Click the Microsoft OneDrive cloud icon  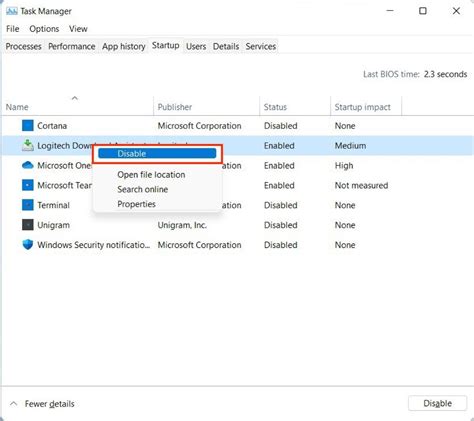[x=28, y=165]
